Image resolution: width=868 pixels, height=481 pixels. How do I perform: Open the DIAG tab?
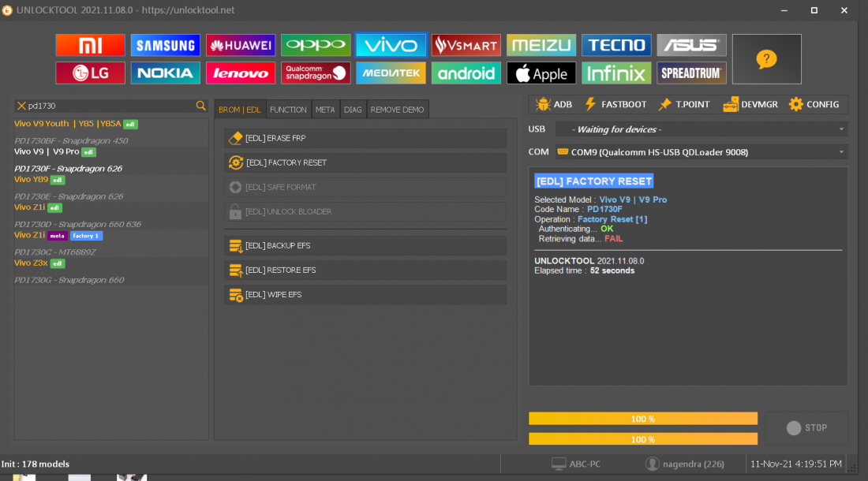pos(353,110)
